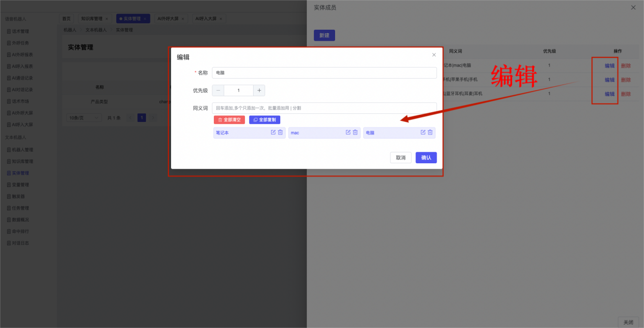This screenshot has height=328, width=644.
Task: Click the edit icon on the 电脑 synonym tag
Action: tap(423, 133)
